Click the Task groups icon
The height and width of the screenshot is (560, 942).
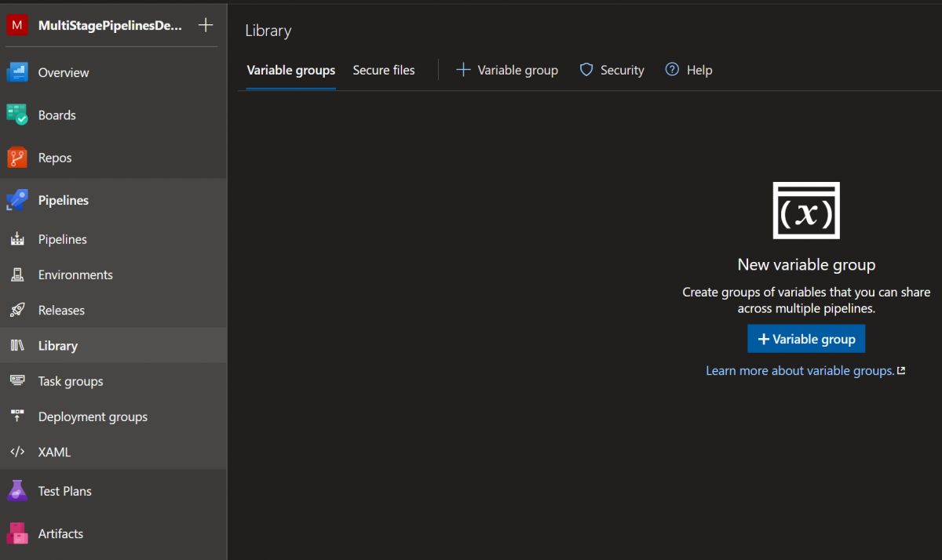(x=17, y=381)
